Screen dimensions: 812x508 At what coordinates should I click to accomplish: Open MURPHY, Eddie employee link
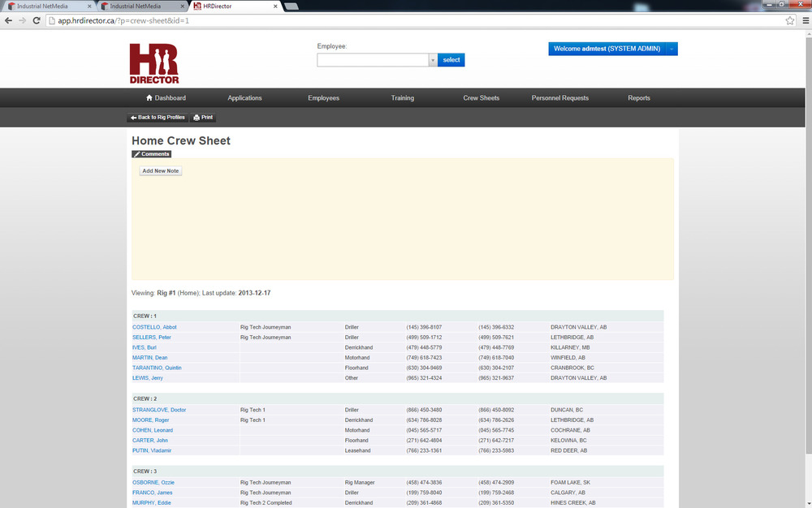[x=151, y=503]
